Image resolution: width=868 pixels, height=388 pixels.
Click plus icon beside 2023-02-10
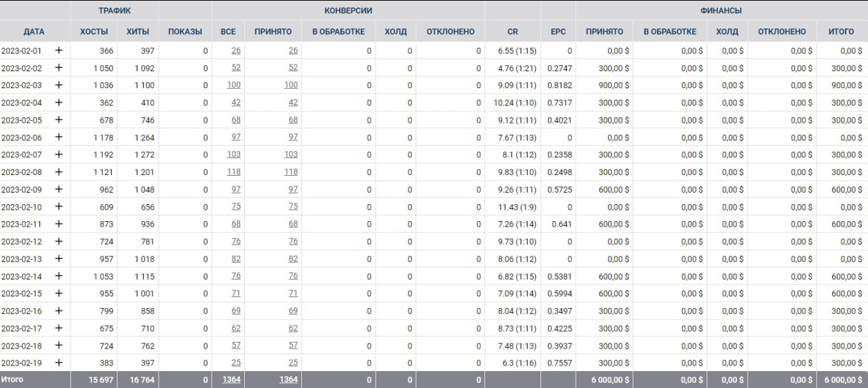click(x=59, y=206)
